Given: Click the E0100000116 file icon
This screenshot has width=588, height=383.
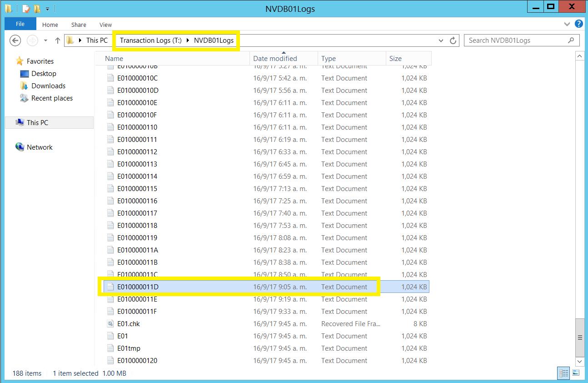Looking at the screenshot, I should tap(110, 201).
